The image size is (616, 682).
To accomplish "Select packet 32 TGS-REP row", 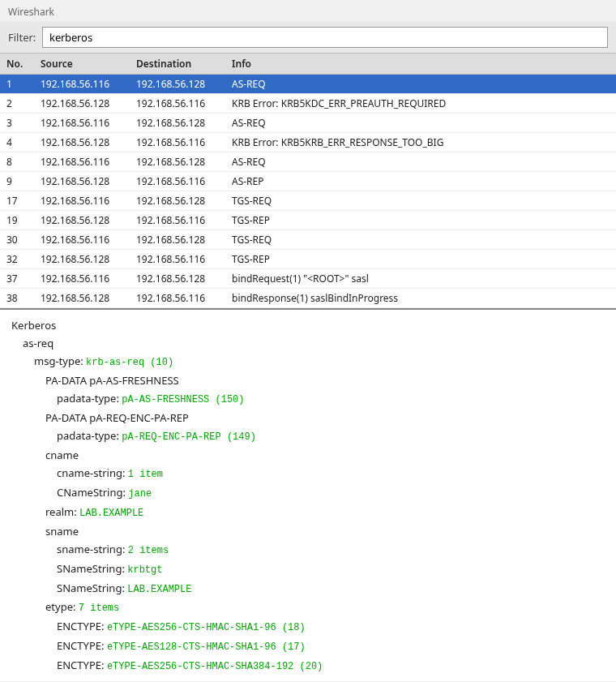I will pyautogui.click(x=308, y=260).
